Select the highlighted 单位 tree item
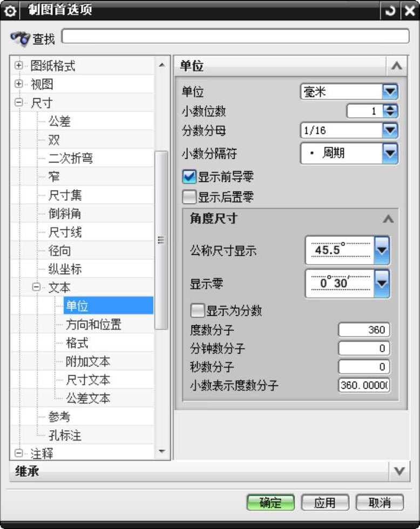420x529 pixels. pos(109,306)
